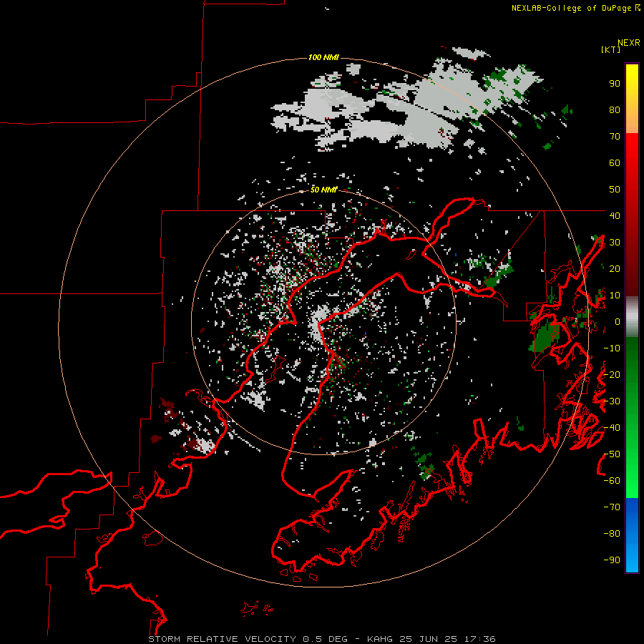Select the 100 NMI range ring label

tap(323, 57)
